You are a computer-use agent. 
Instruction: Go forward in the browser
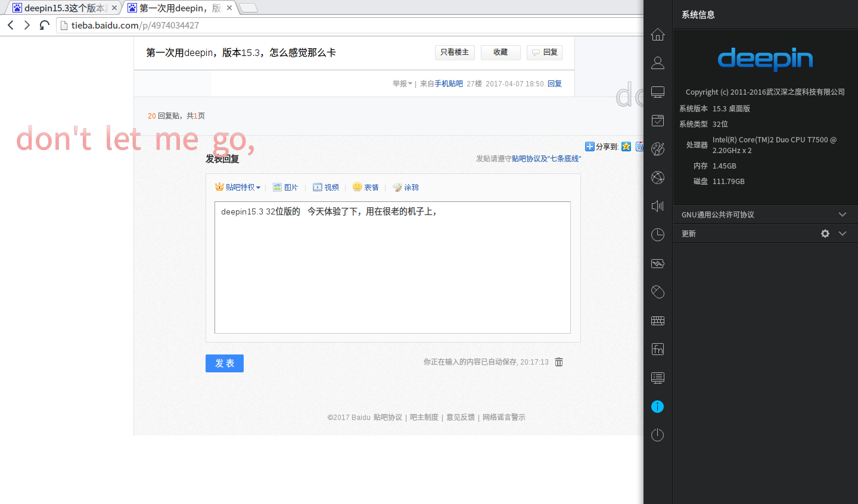[27, 25]
